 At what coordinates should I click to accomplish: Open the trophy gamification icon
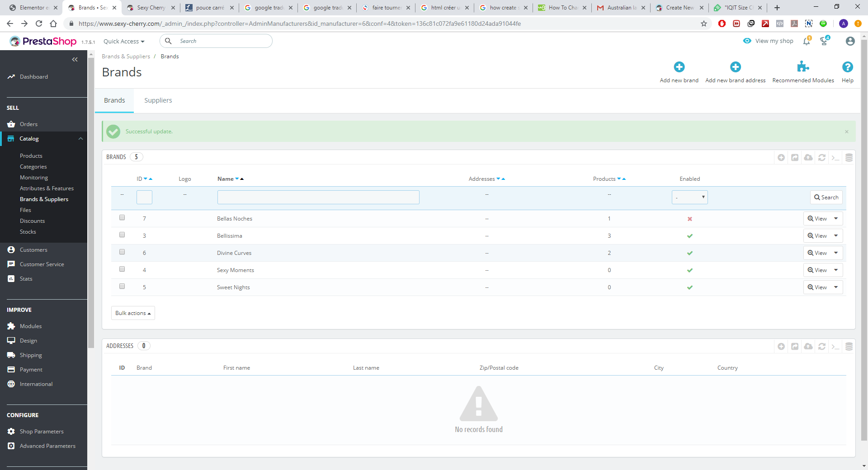point(824,41)
